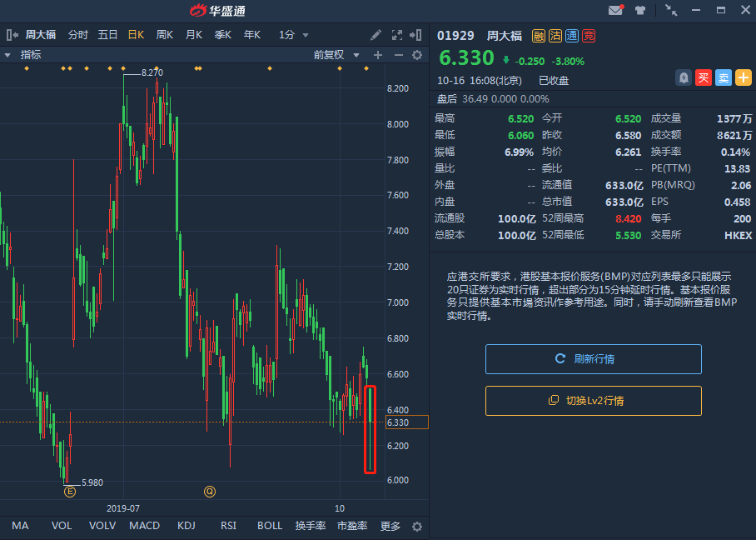The height and width of the screenshot is (540, 756).
Task: Select the 月K monthly chart tab
Action: pyautogui.click(x=194, y=35)
